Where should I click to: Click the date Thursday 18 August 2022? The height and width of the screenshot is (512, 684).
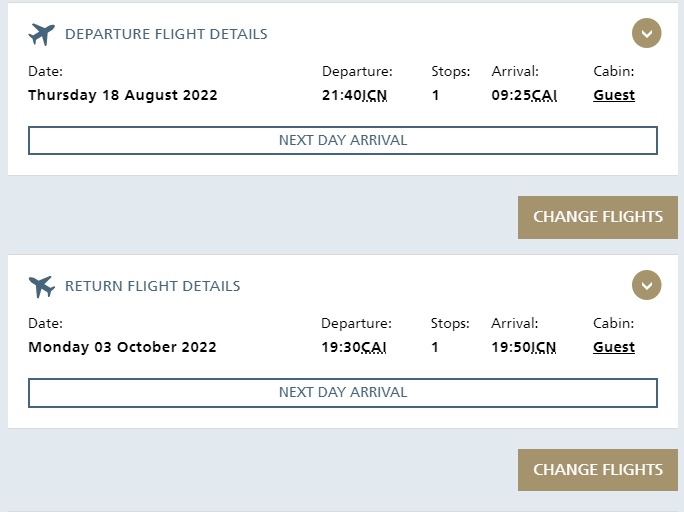tap(123, 95)
